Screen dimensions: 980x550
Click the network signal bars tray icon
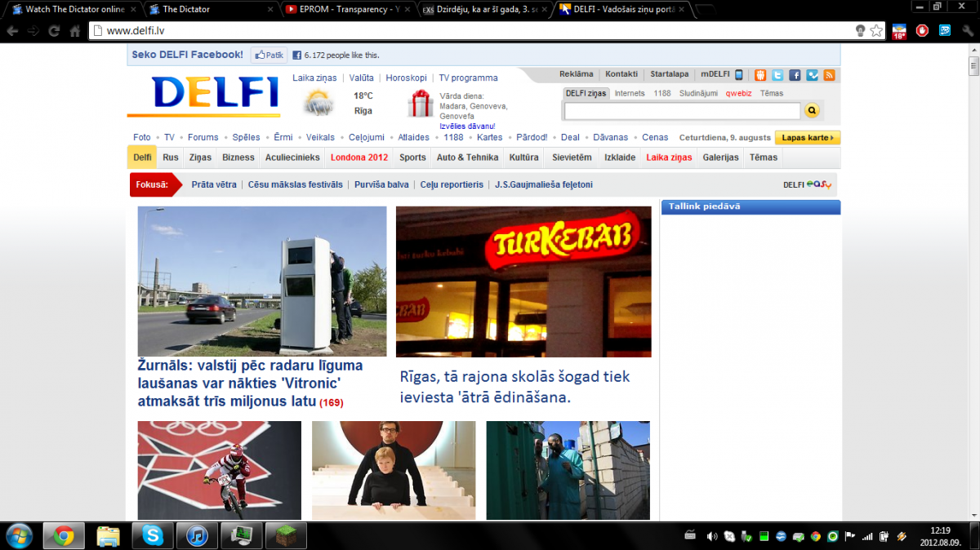(x=867, y=536)
